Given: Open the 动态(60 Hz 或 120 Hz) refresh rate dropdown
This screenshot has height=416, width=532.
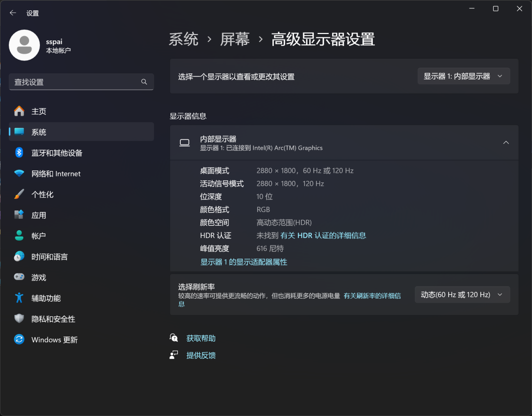Looking at the screenshot, I should [462, 294].
